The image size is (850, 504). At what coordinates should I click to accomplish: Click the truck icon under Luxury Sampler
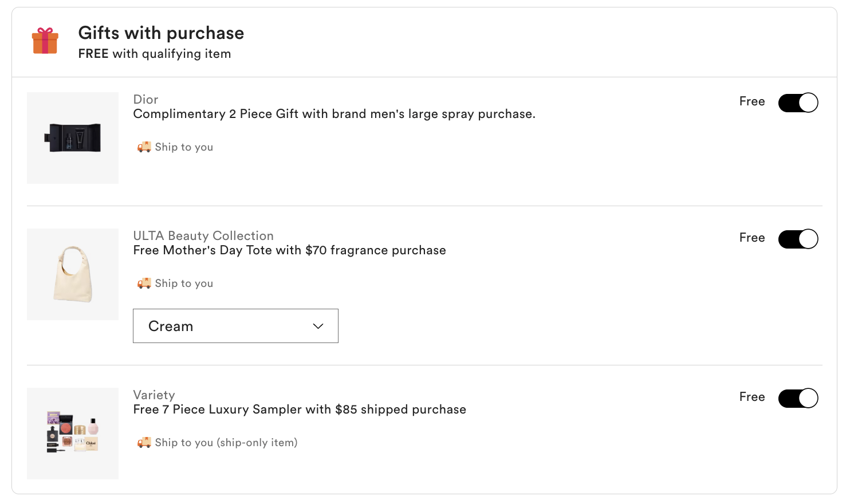pos(144,443)
